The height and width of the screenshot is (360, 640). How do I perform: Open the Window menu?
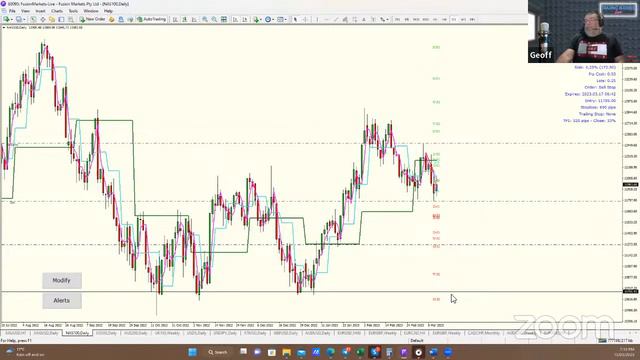pos(91,11)
